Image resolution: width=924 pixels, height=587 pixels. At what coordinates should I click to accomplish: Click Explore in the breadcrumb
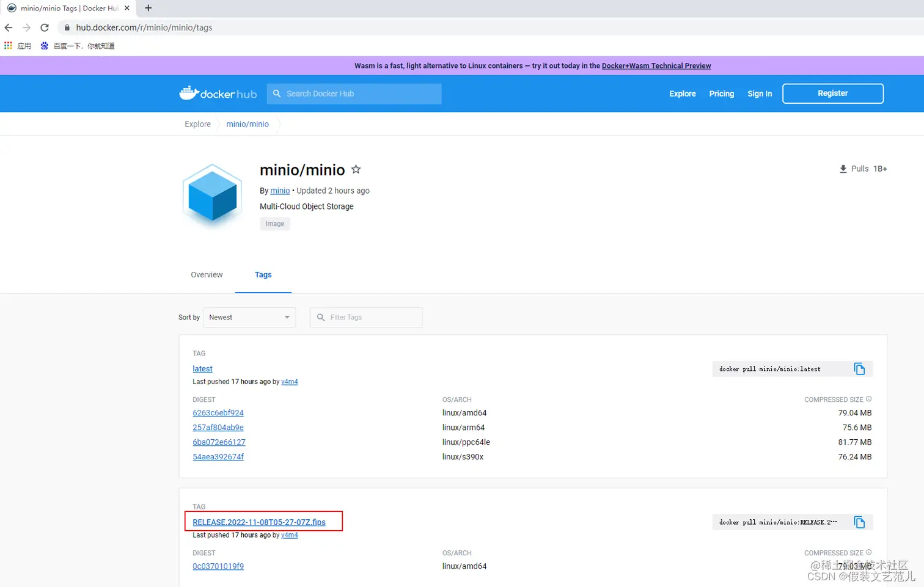pyautogui.click(x=197, y=124)
